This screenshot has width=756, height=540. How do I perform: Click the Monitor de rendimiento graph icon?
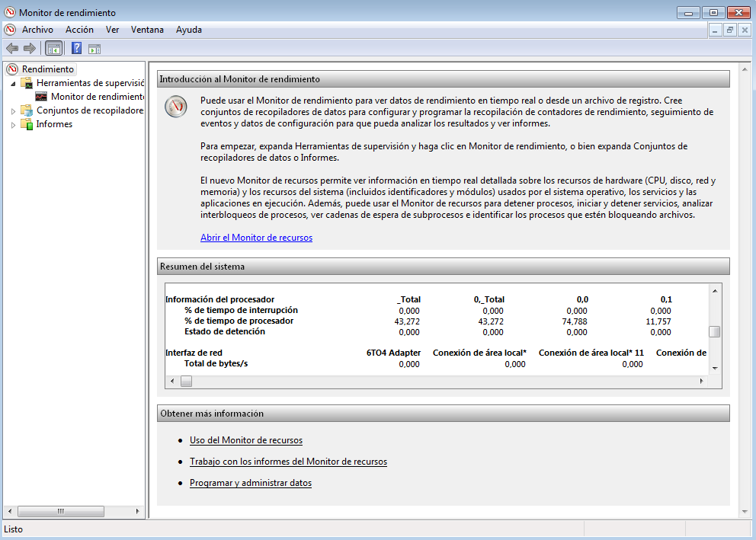(x=41, y=96)
